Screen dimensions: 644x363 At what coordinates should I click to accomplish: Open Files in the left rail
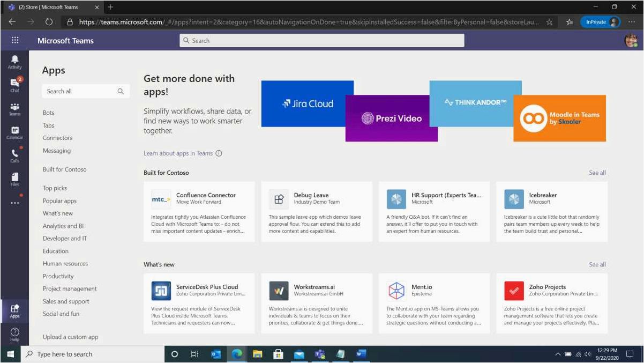[14, 179]
